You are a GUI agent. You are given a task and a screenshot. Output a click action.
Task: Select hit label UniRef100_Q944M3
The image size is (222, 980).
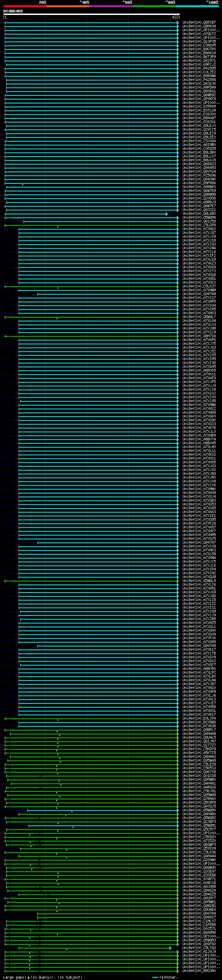point(199,168)
